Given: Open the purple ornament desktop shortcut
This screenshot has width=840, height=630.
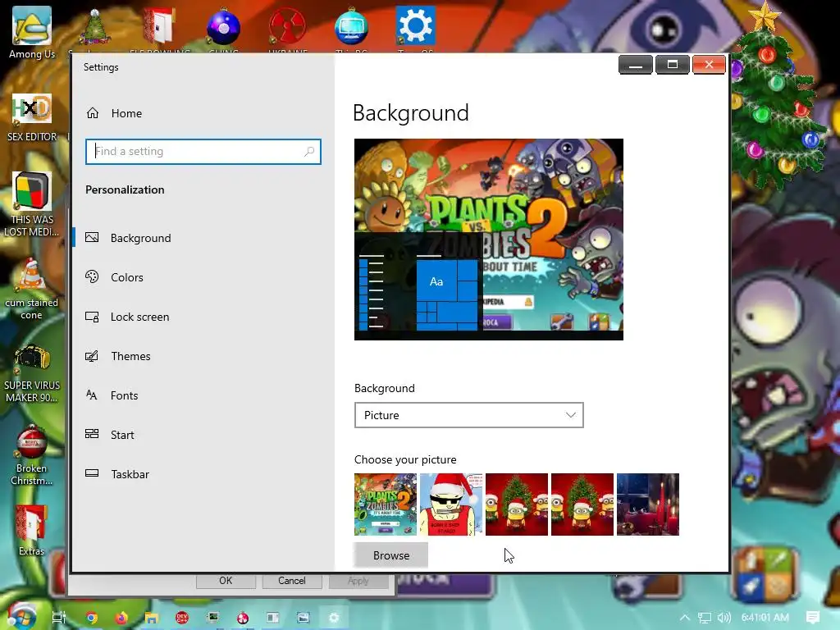Looking at the screenshot, I should [223, 28].
